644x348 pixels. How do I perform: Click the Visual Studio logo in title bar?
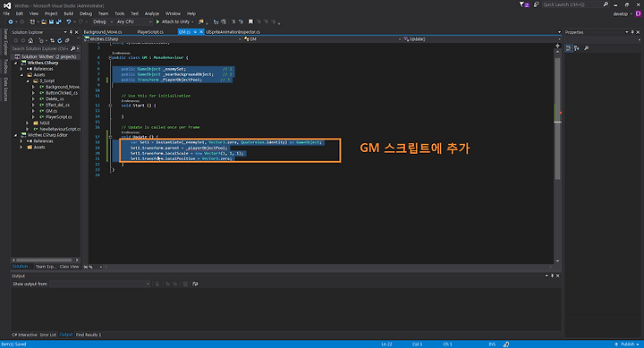7,5
